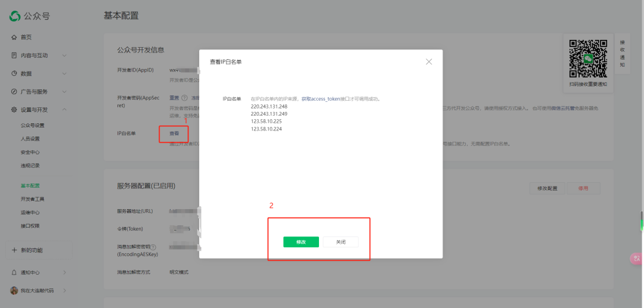
Task: Click the 首页 home icon
Action: coord(14,38)
